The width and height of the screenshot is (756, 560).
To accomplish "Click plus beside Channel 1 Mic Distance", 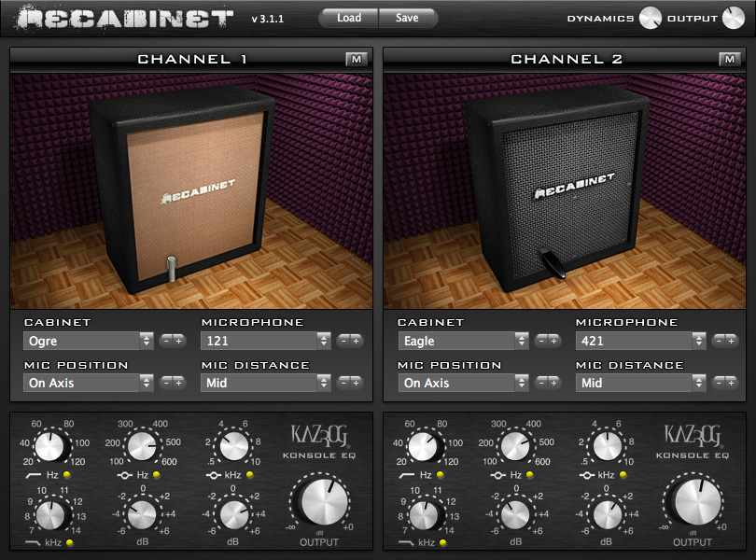I will click(x=357, y=383).
